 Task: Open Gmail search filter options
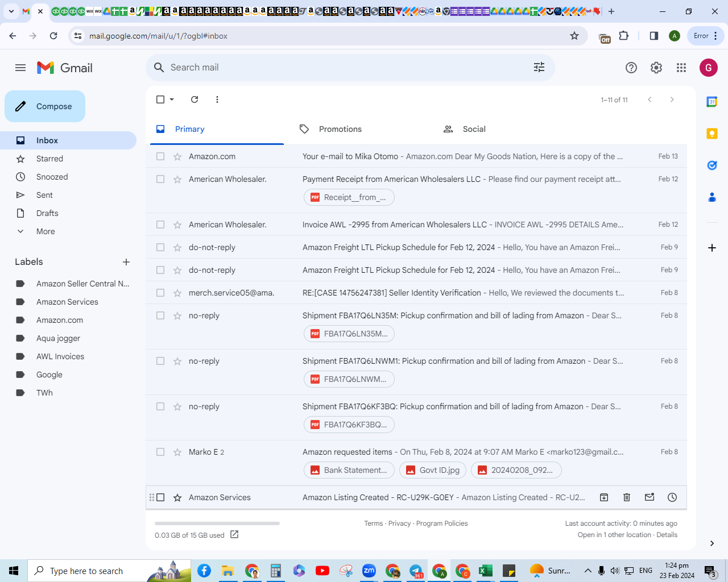pyautogui.click(x=539, y=68)
